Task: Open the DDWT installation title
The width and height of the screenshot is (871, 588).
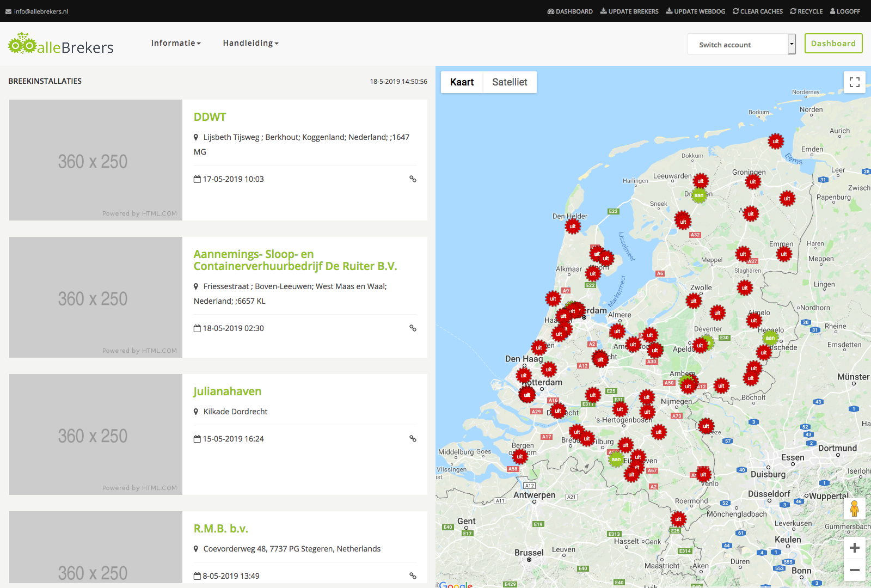Action: 210,117
